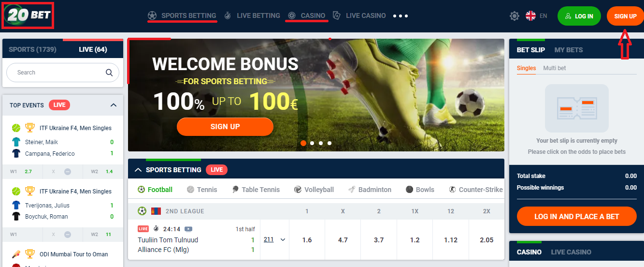Open the settings gear icon

(515, 16)
